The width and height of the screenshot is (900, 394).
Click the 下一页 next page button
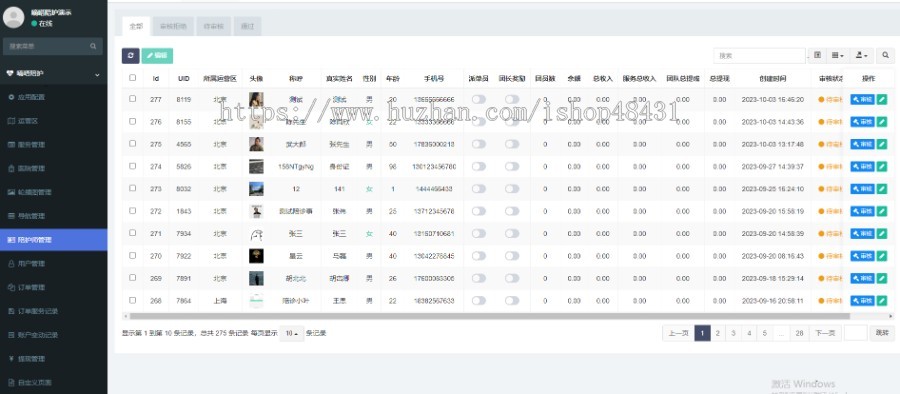pyautogui.click(x=825, y=333)
